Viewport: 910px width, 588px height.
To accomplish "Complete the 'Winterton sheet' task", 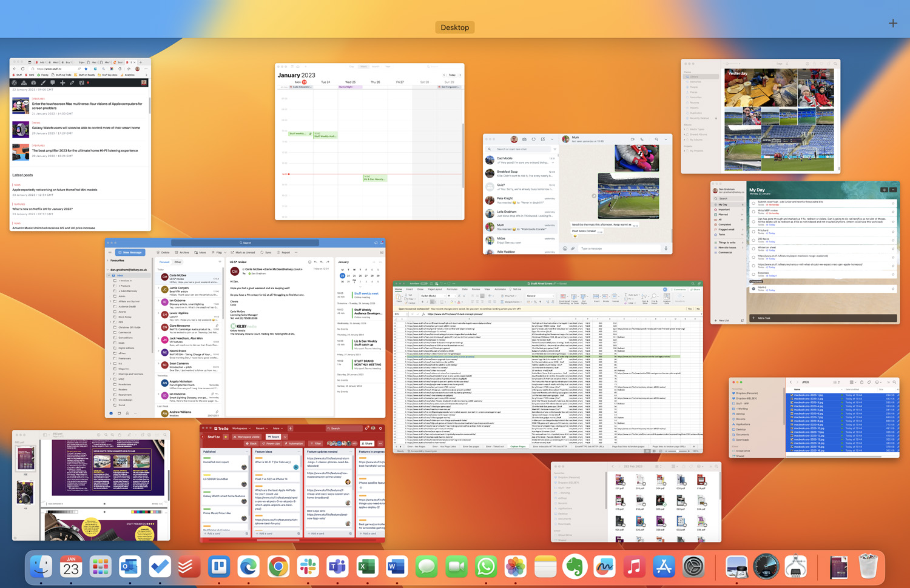I will tap(753, 249).
